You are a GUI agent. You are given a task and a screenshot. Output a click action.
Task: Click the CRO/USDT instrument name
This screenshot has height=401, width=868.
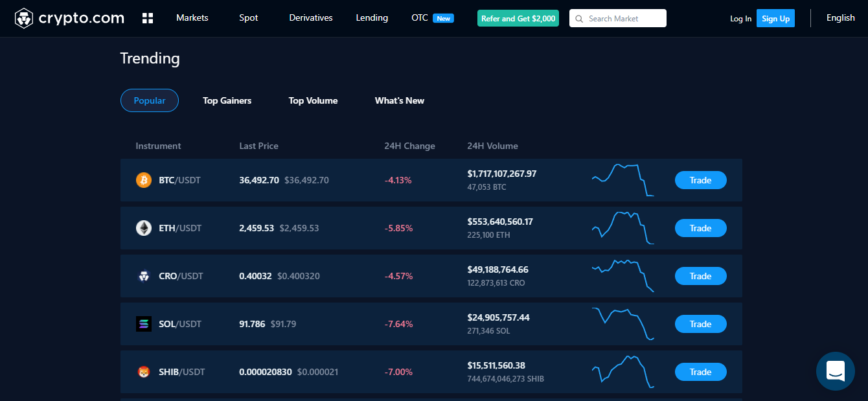(181, 276)
